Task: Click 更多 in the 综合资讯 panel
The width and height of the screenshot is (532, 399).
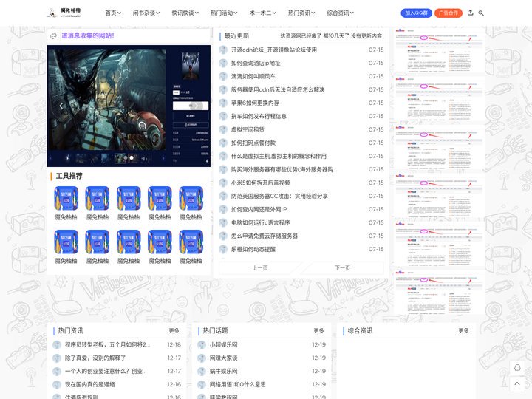Action: tap(464, 331)
